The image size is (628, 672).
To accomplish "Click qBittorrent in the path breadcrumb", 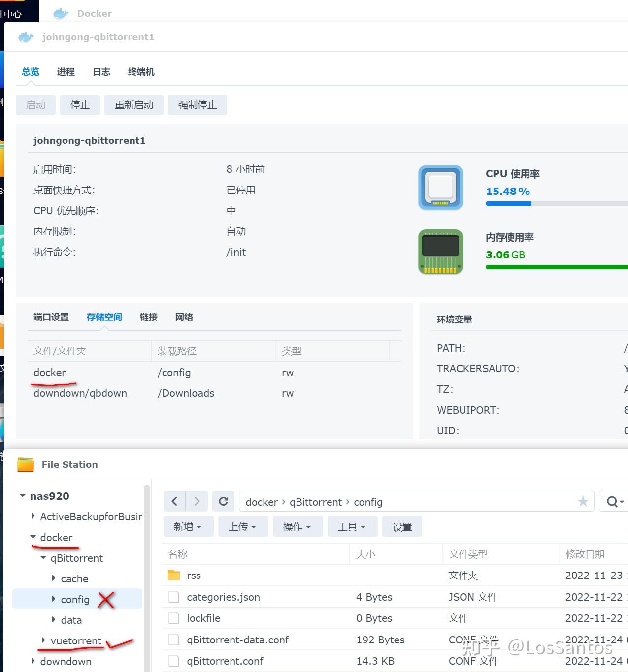I will (x=316, y=502).
